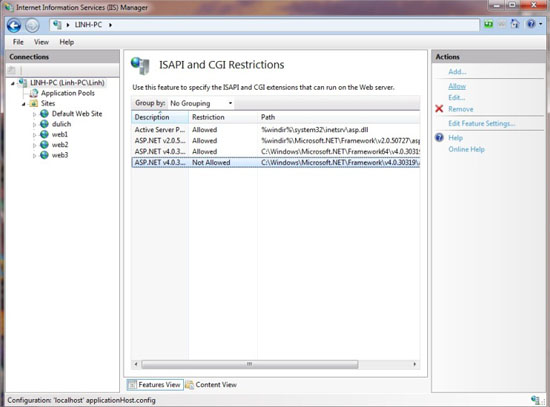Open the File menu

(18, 42)
